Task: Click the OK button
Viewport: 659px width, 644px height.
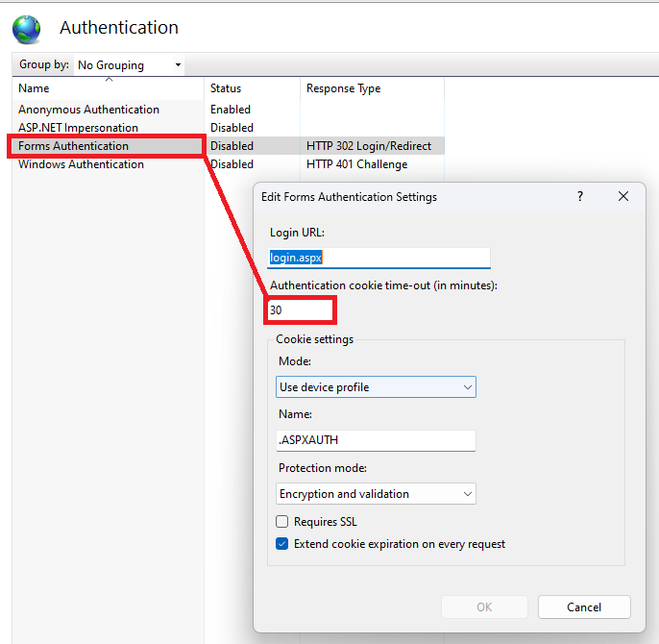Action: pos(484,607)
